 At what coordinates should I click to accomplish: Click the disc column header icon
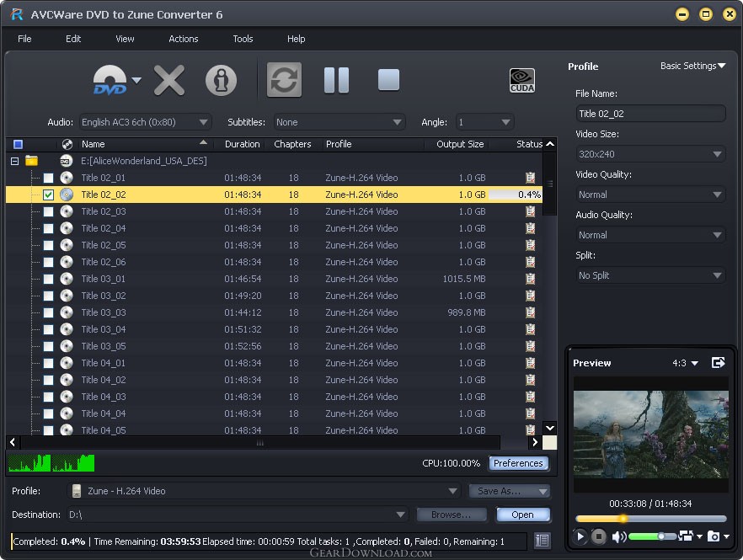(x=67, y=144)
